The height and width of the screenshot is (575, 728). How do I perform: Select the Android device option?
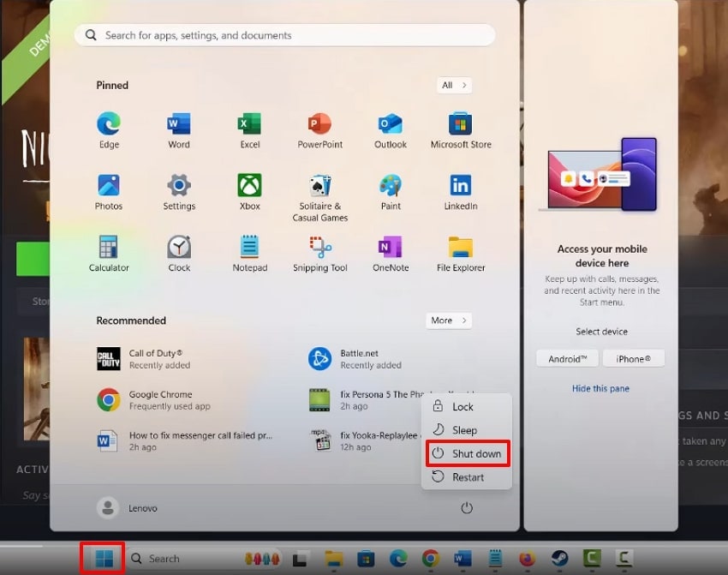click(x=566, y=358)
